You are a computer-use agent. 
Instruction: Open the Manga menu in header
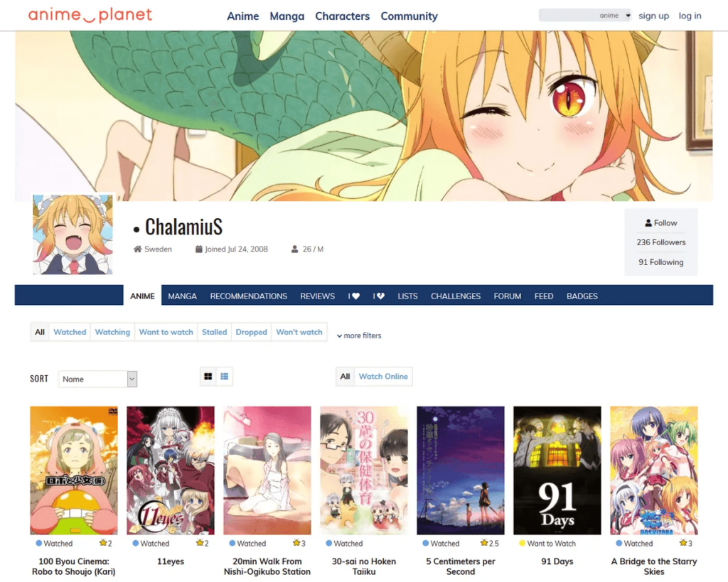[x=287, y=16]
